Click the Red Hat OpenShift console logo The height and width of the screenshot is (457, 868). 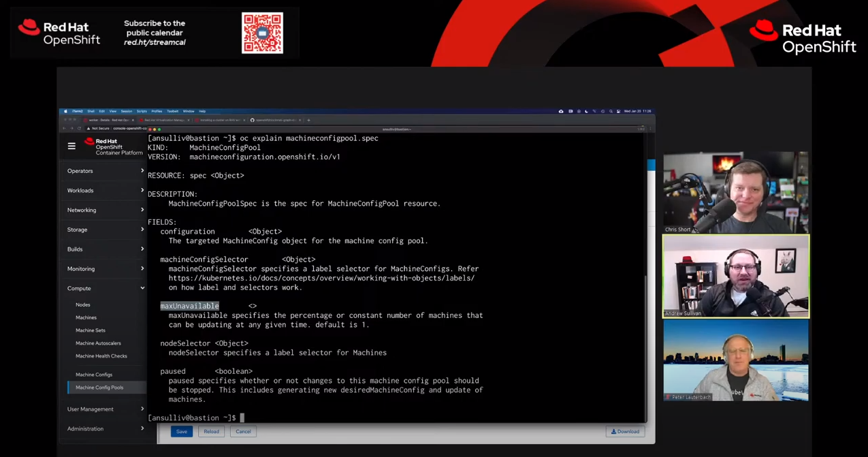point(113,146)
